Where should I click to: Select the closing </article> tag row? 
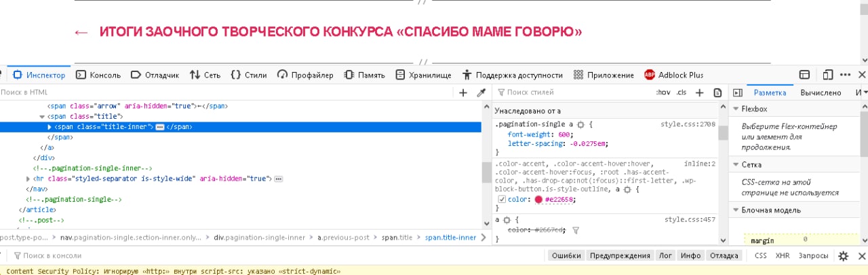coord(37,210)
